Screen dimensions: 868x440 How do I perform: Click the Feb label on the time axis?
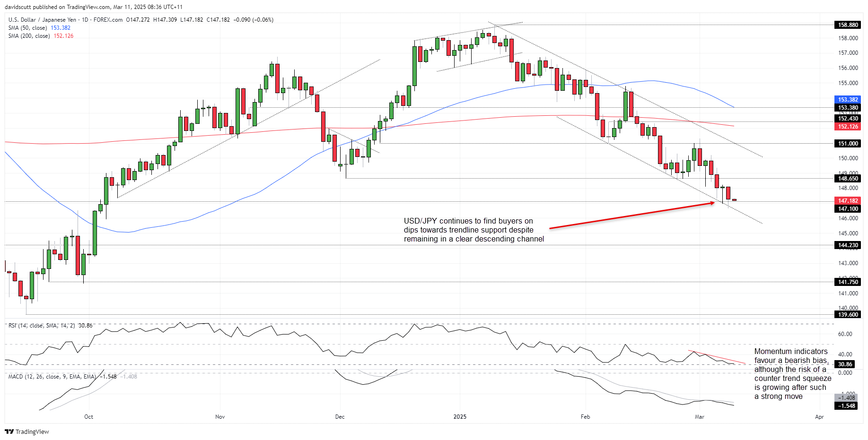585,417
